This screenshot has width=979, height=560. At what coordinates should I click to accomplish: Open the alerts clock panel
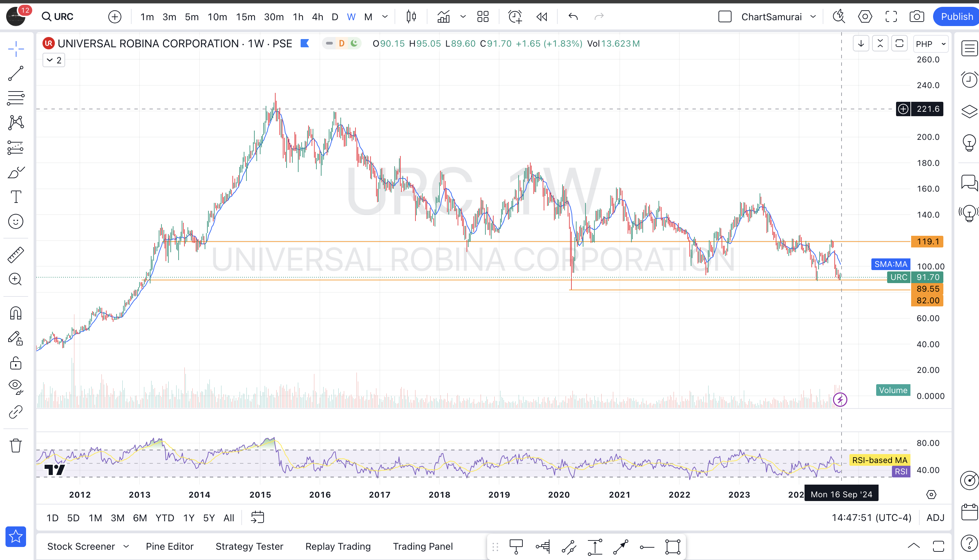pos(969,80)
